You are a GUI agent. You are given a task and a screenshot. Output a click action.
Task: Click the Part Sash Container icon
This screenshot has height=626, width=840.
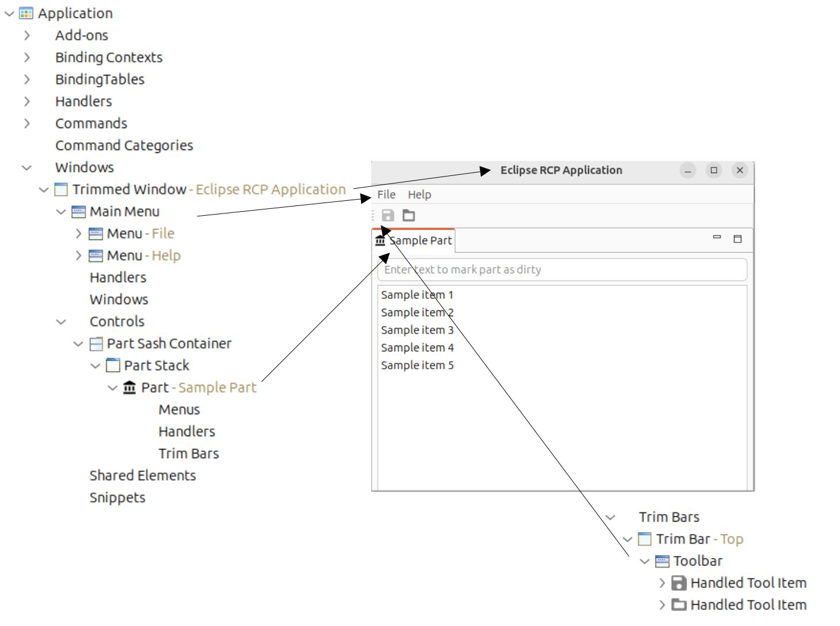96,344
